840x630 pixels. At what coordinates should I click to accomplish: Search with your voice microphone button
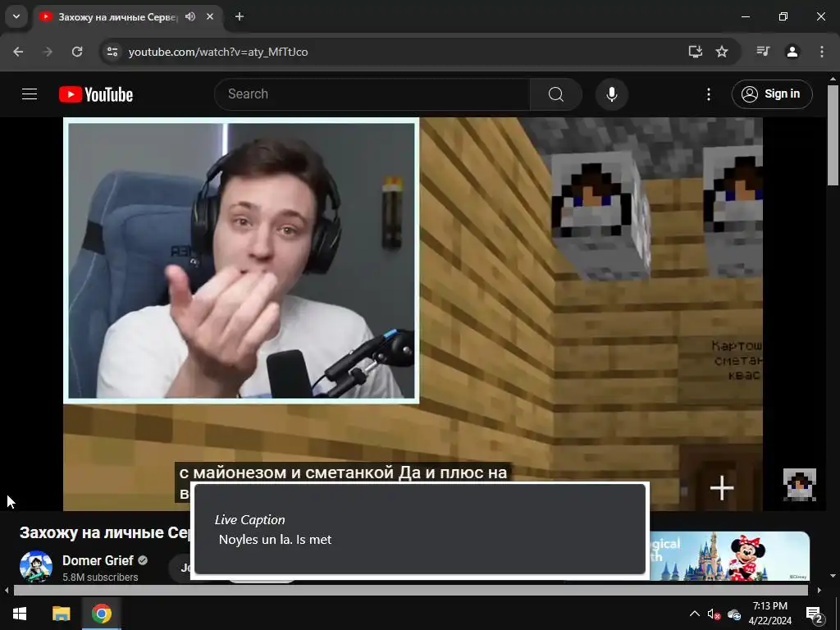[612, 94]
